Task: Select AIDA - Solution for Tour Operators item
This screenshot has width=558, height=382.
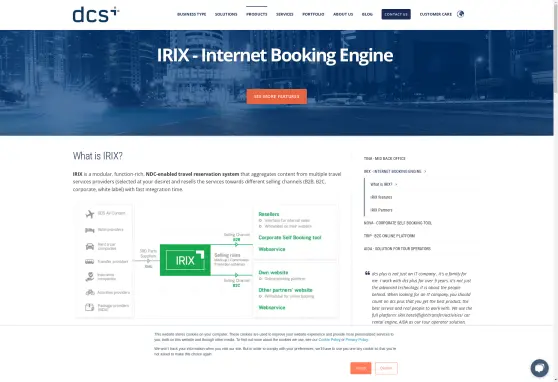Action: (397, 248)
